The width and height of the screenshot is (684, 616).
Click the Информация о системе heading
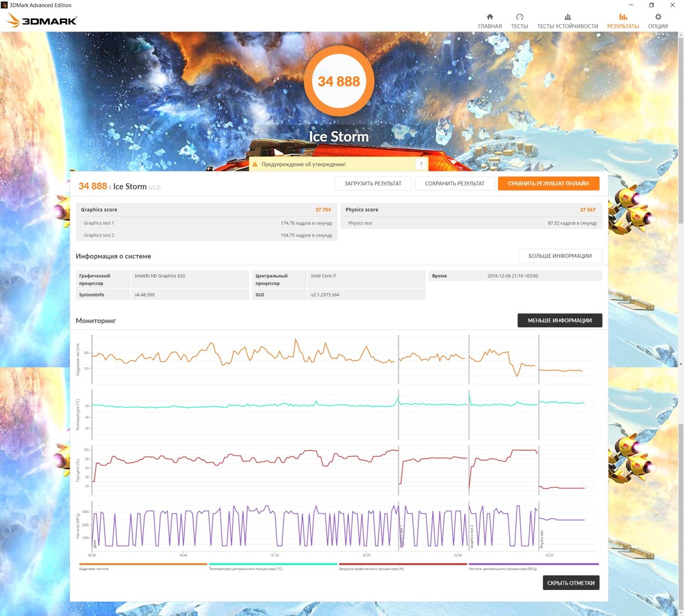coord(113,257)
